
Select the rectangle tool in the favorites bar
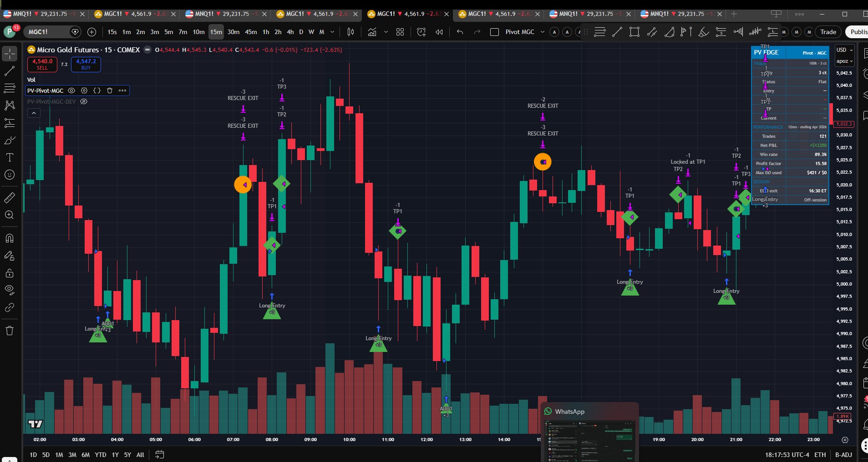click(634, 32)
